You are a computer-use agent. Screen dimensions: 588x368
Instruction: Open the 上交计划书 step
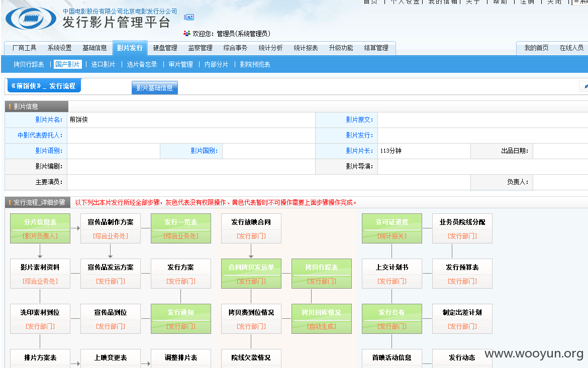tap(392, 274)
